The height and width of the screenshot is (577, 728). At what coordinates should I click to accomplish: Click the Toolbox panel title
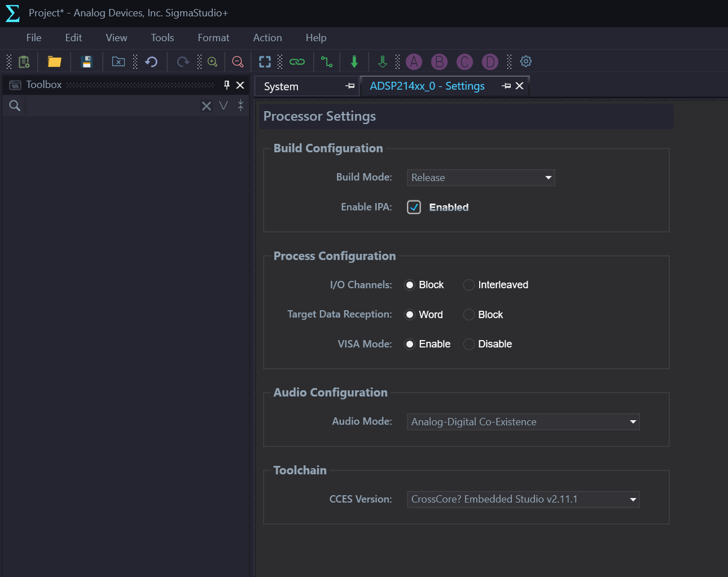43,85
